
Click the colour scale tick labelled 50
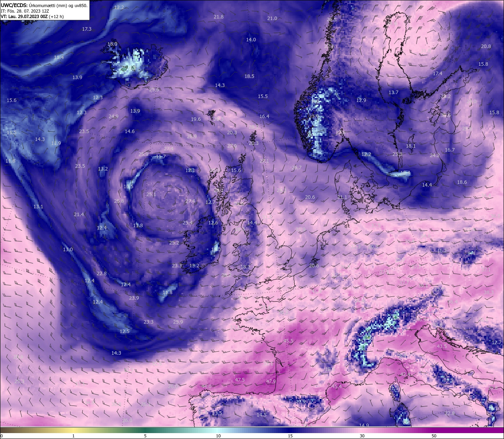434,436
